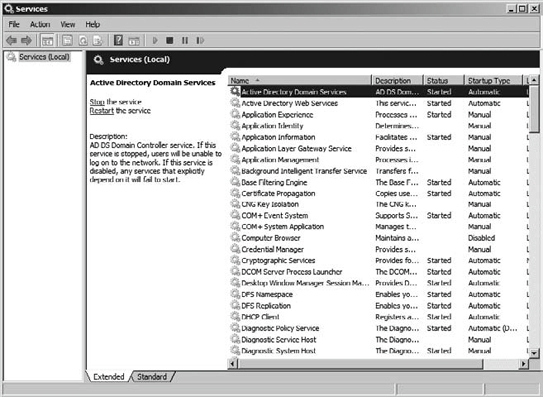Switch to the Standard tab
543x397 pixels.
coord(152,377)
